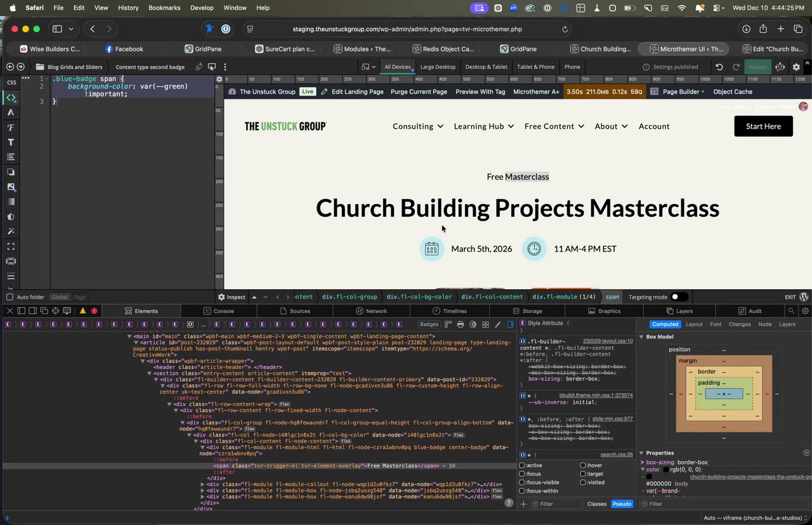Click the undo arrow in Microthemer toolbar
The height and width of the screenshot is (525, 812).
pos(719,67)
